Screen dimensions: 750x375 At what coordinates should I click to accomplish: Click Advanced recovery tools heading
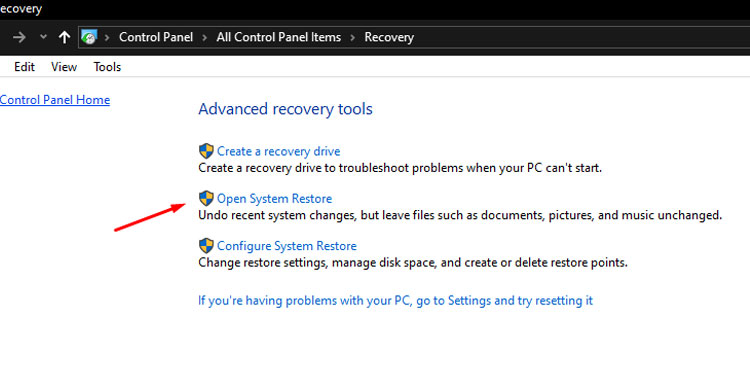285,109
